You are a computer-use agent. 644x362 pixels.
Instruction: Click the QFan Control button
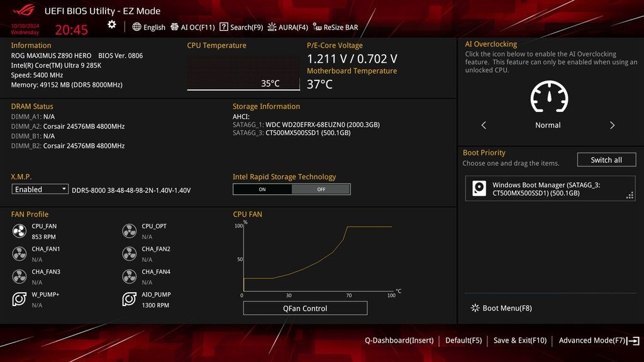tap(305, 308)
